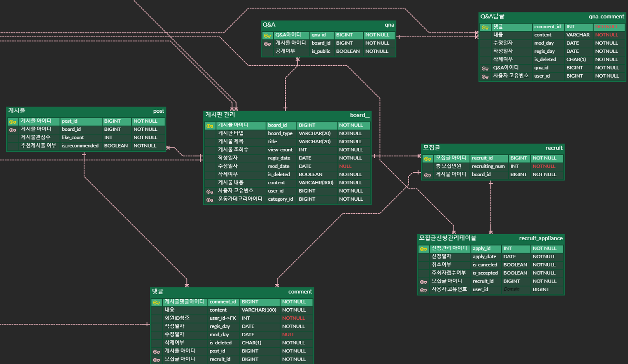Click the yellow primary key icon in board__ table
This screenshot has height=364, width=628.
pyautogui.click(x=210, y=126)
